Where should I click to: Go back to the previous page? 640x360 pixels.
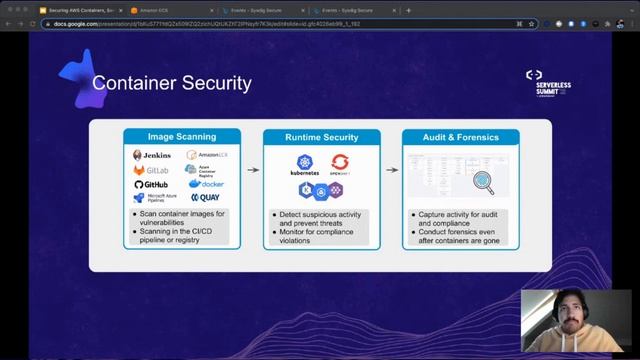(8, 24)
